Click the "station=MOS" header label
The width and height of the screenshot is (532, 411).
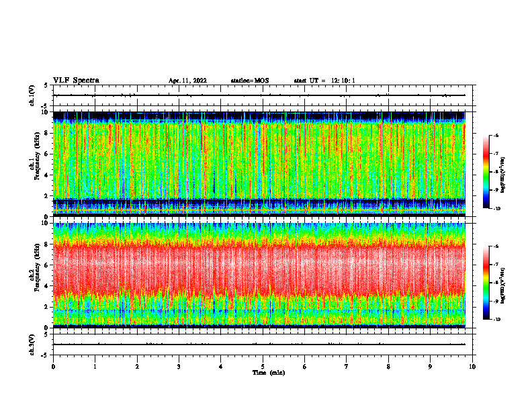tap(250, 81)
